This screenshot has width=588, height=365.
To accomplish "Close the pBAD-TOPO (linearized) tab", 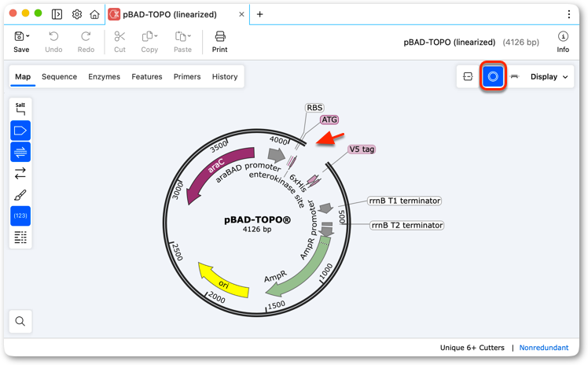I will (241, 14).
